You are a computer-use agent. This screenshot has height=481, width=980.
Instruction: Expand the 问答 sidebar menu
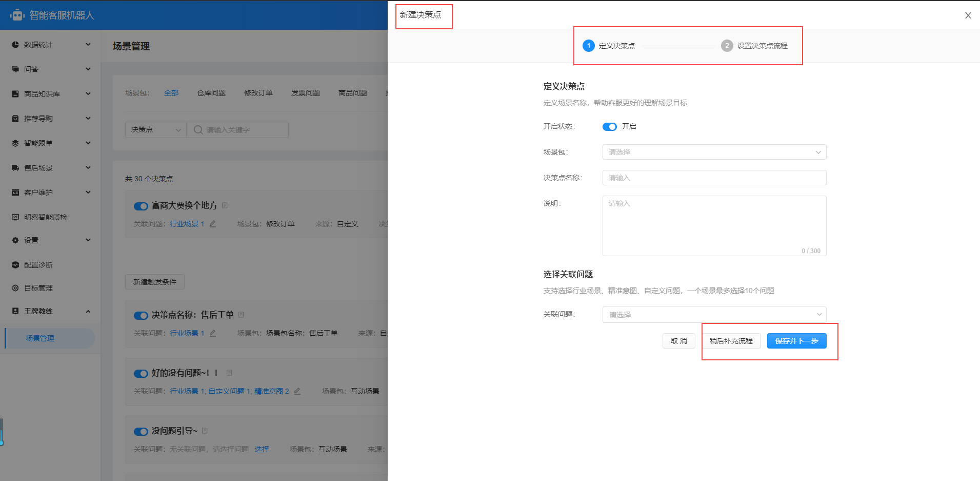(88, 69)
